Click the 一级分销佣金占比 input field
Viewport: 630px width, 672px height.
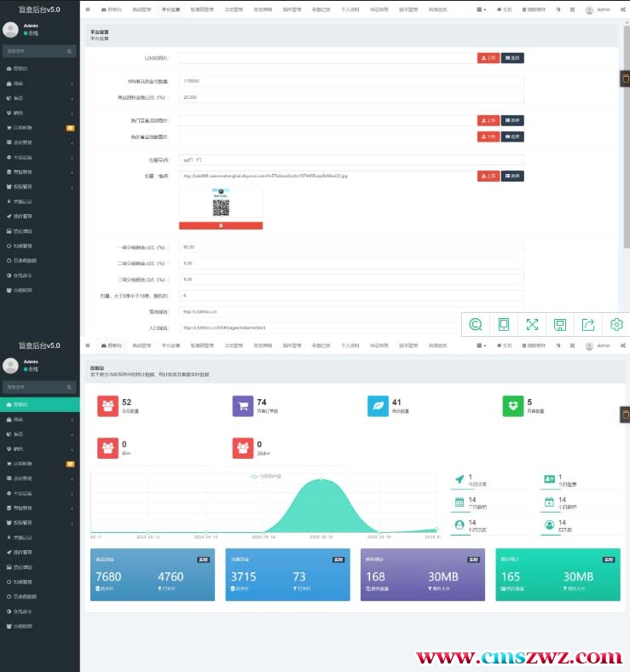point(350,247)
